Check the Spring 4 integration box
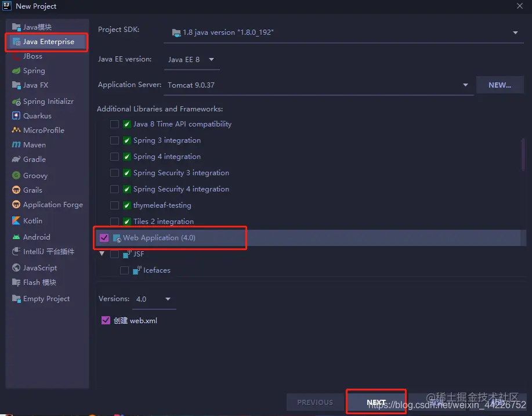 [x=115, y=157]
